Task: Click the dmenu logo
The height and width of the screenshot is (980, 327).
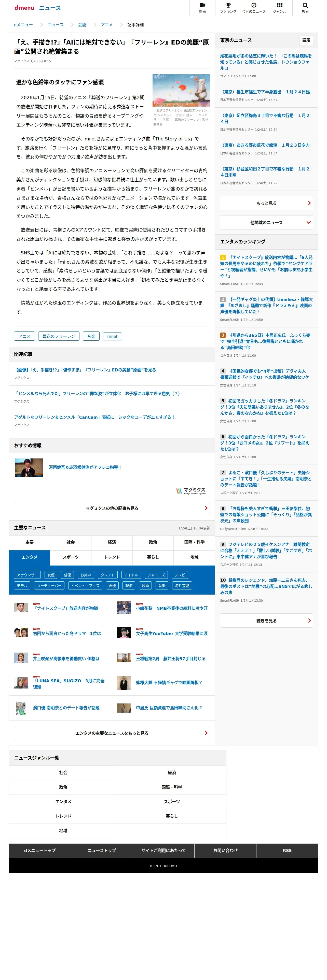Action: click(24, 8)
